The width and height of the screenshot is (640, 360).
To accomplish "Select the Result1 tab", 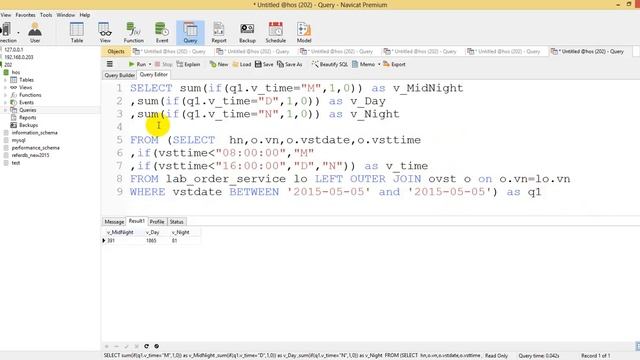I will point(136,221).
